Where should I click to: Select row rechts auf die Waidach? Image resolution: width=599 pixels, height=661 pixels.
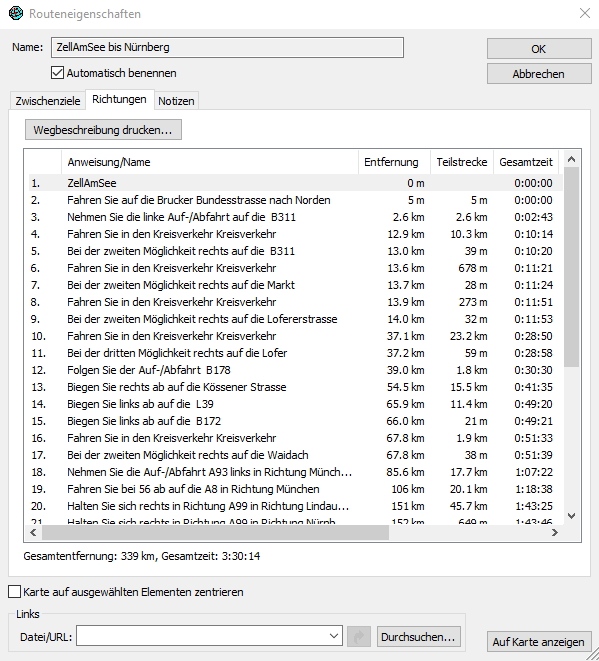pos(295,455)
